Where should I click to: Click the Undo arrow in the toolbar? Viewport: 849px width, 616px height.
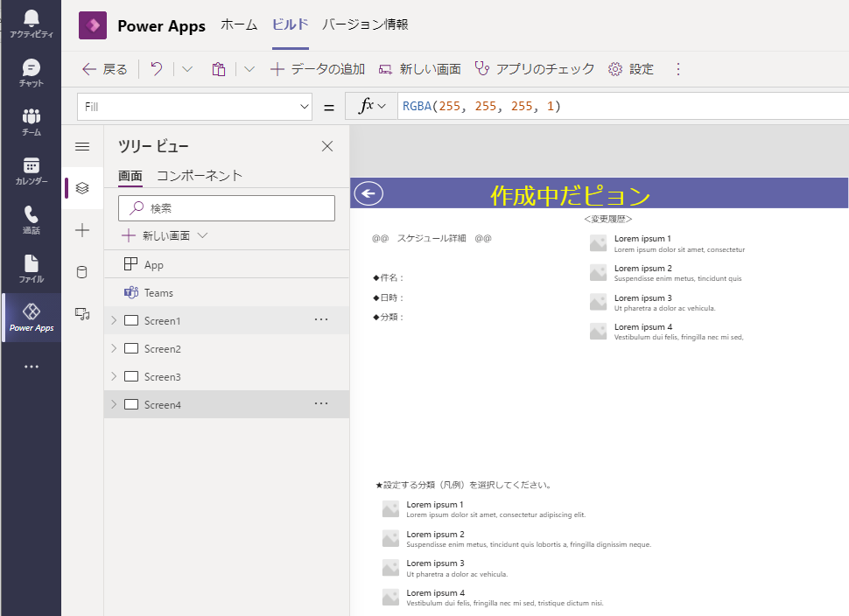click(x=156, y=68)
